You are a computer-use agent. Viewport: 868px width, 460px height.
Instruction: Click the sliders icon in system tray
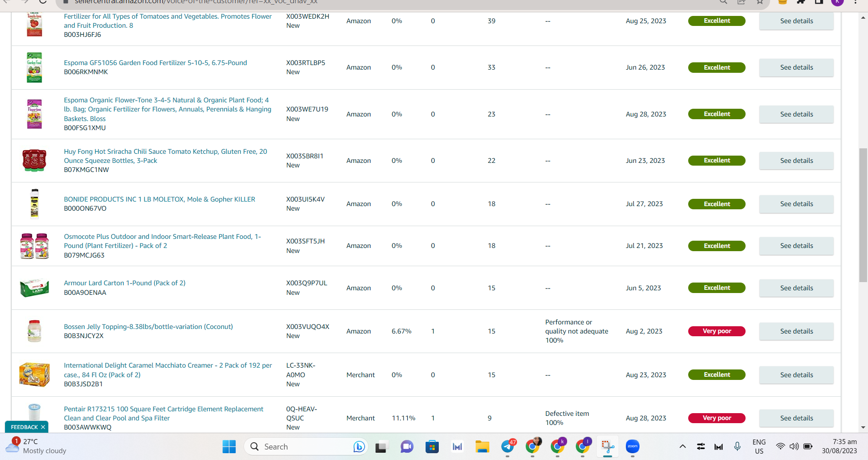tap(701, 446)
